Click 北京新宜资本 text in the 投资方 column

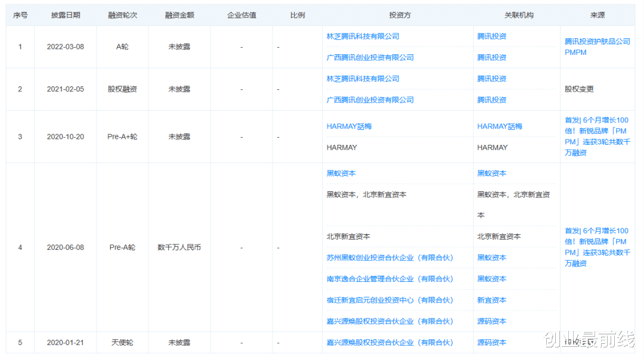click(x=348, y=237)
